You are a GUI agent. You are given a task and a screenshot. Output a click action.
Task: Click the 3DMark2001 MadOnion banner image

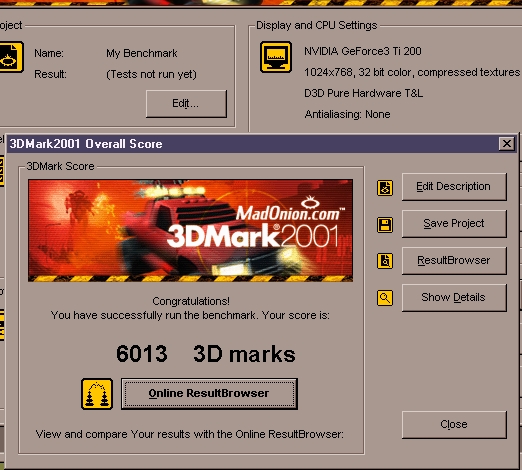click(190, 230)
